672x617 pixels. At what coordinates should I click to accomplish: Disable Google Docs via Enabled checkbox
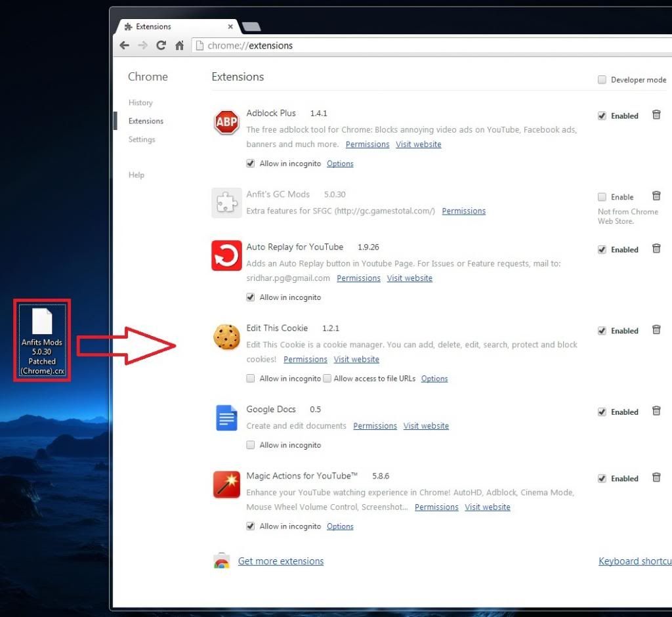[602, 412]
